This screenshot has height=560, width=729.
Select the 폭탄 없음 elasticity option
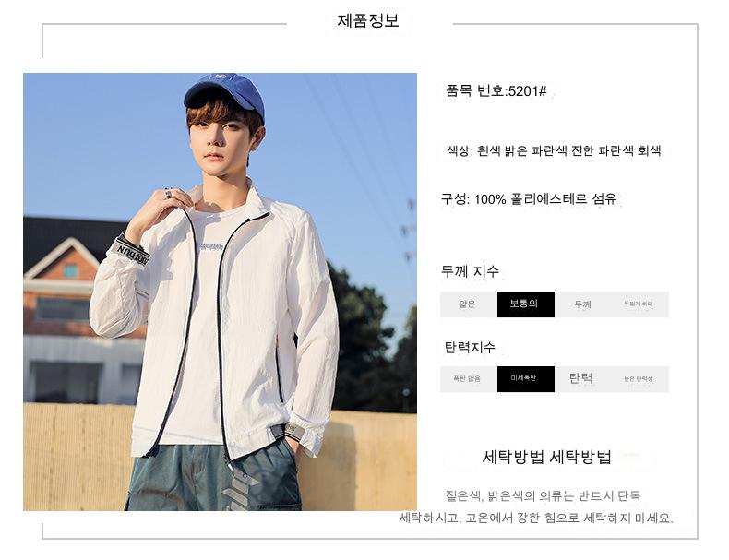point(468,379)
